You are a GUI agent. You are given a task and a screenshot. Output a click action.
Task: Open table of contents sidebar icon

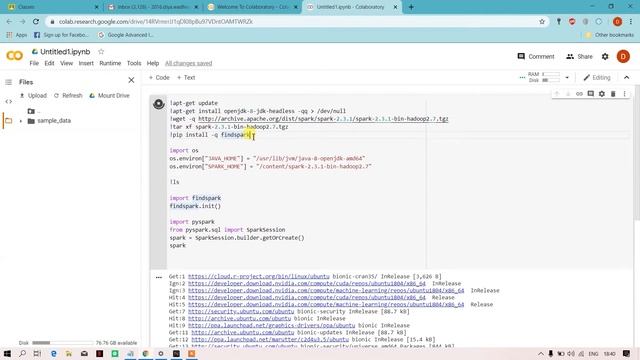pyautogui.click(x=9, y=82)
